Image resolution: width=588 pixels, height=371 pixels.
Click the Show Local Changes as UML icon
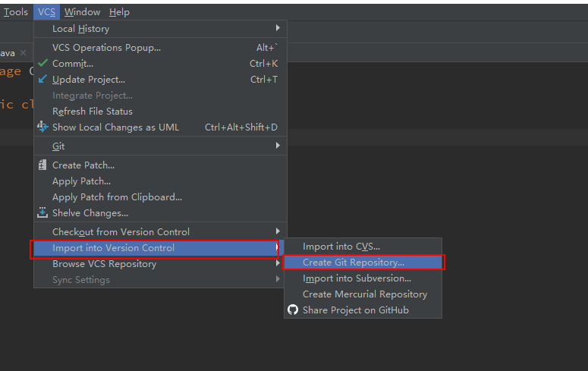(x=42, y=127)
